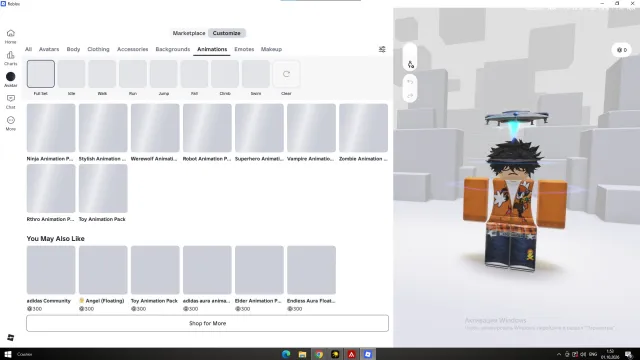
Task: Click the Shop for More button
Action: [207, 323]
